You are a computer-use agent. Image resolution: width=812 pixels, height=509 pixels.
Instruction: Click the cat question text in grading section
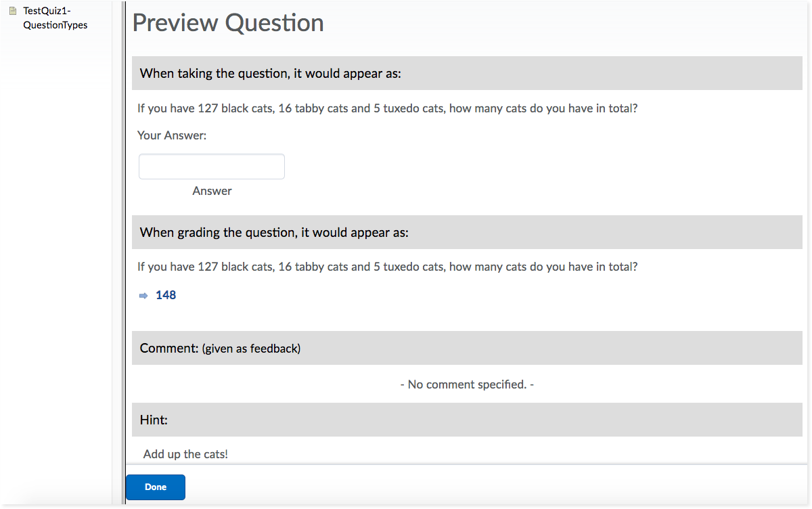coord(387,267)
